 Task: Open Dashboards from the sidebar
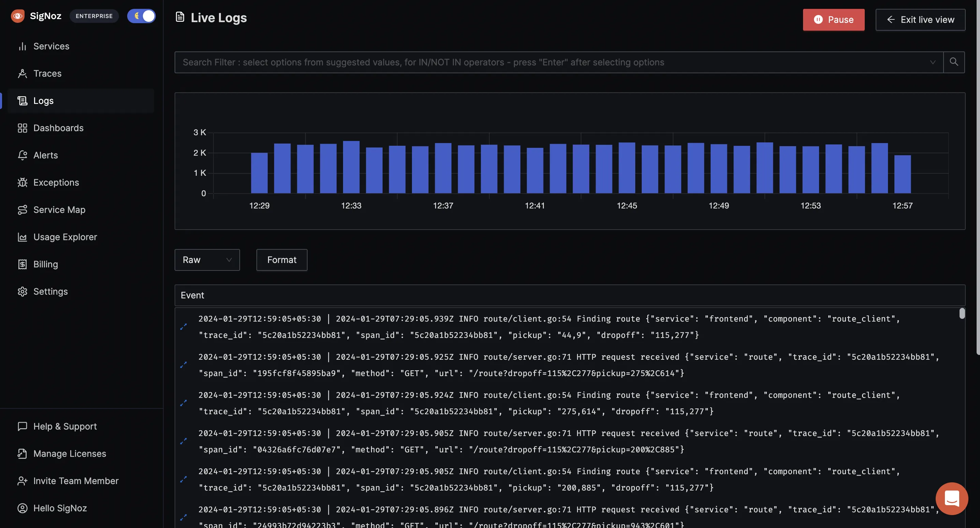click(58, 128)
